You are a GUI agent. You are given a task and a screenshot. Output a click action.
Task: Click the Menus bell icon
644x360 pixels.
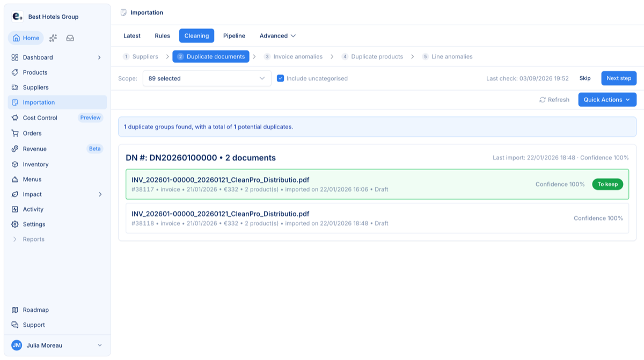pyautogui.click(x=15, y=179)
